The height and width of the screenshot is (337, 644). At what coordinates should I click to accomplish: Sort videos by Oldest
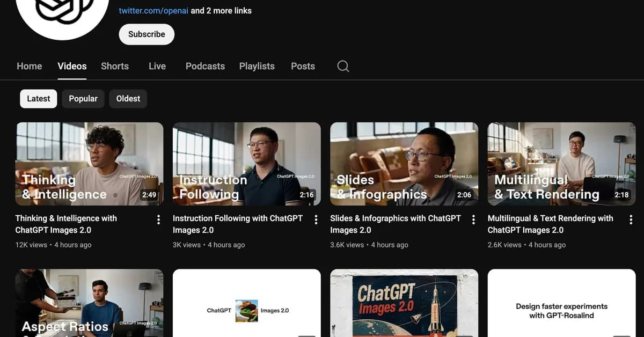click(128, 99)
